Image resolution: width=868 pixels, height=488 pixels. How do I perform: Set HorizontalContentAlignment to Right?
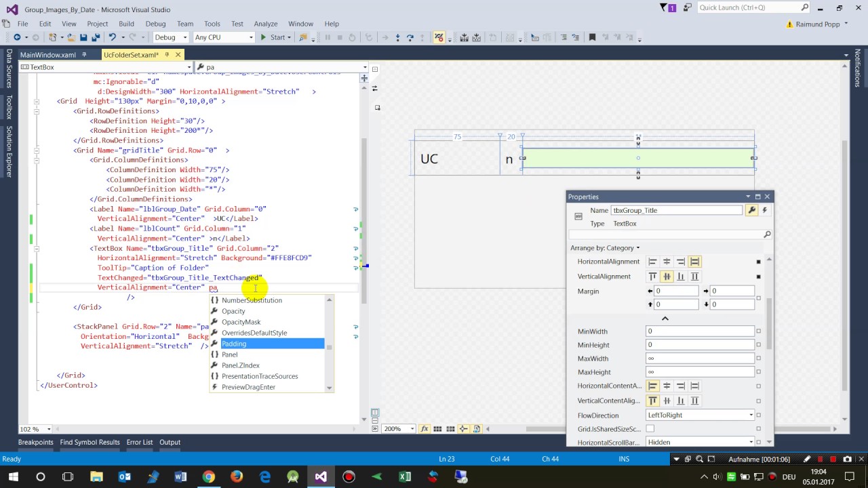coord(681,386)
